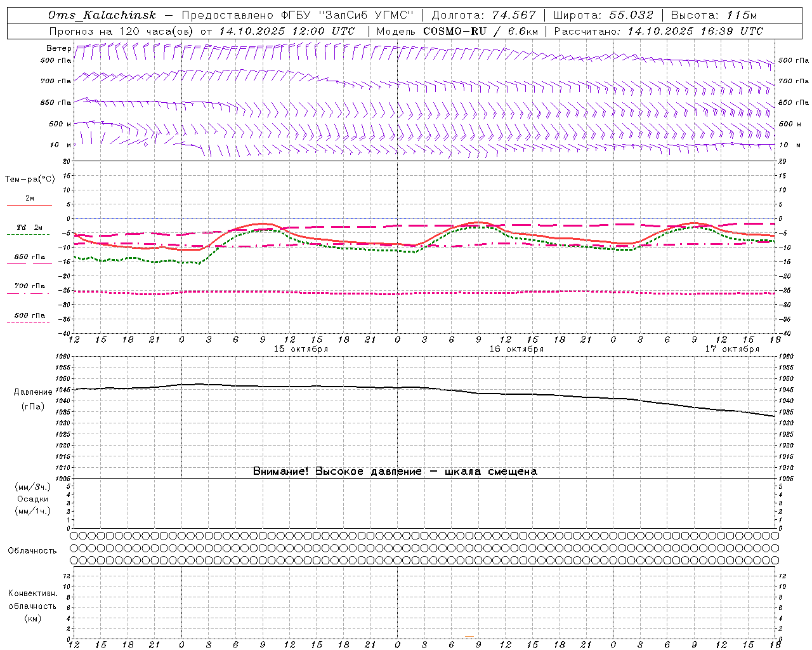Click the 17 октября date label
This screenshot has width=812, height=650.
(732, 349)
